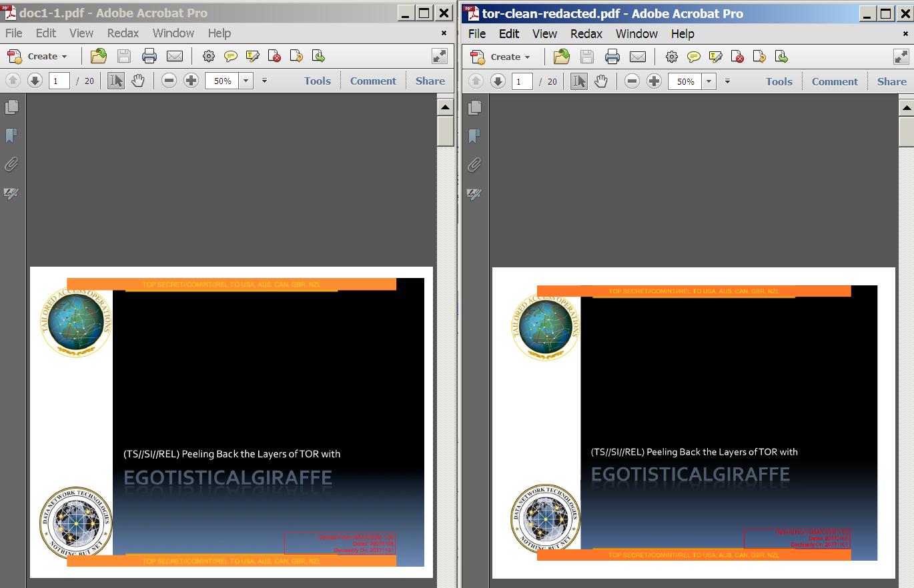914x588 pixels.
Task: Open Edit menu in tor-clean-redacted.pdf window
Action: click(509, 33)
